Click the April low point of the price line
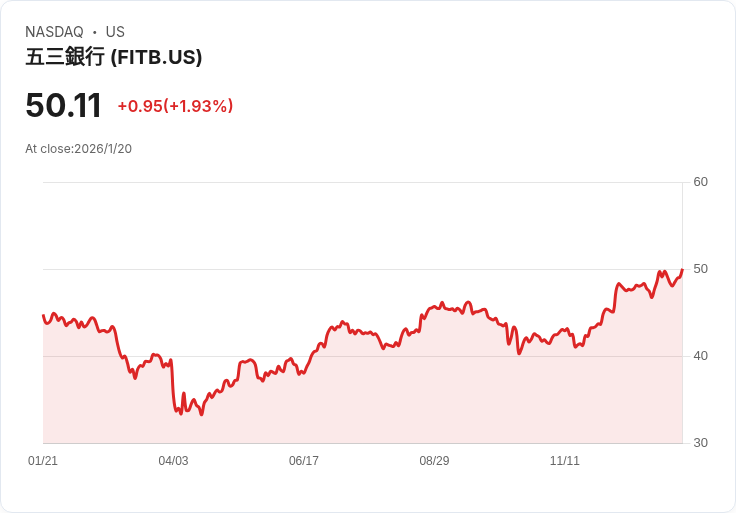This screenshot has width=736, height=513. (x=202, y=414)
